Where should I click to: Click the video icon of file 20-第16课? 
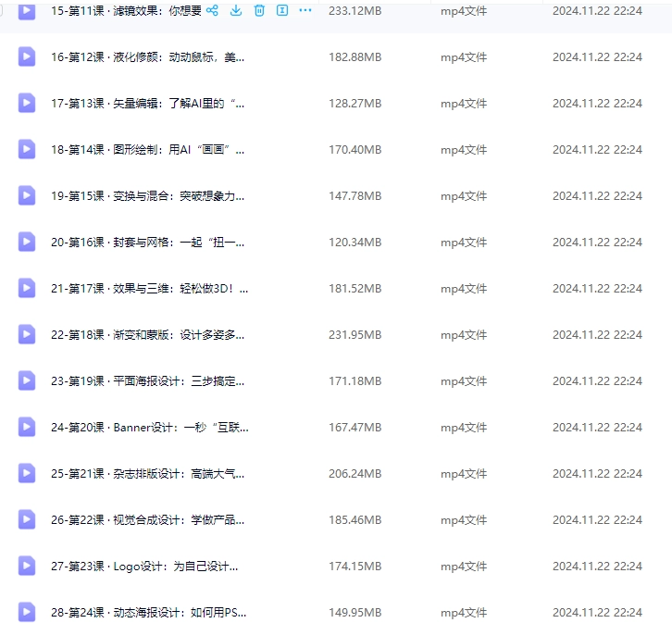click(x=27, y=242)
